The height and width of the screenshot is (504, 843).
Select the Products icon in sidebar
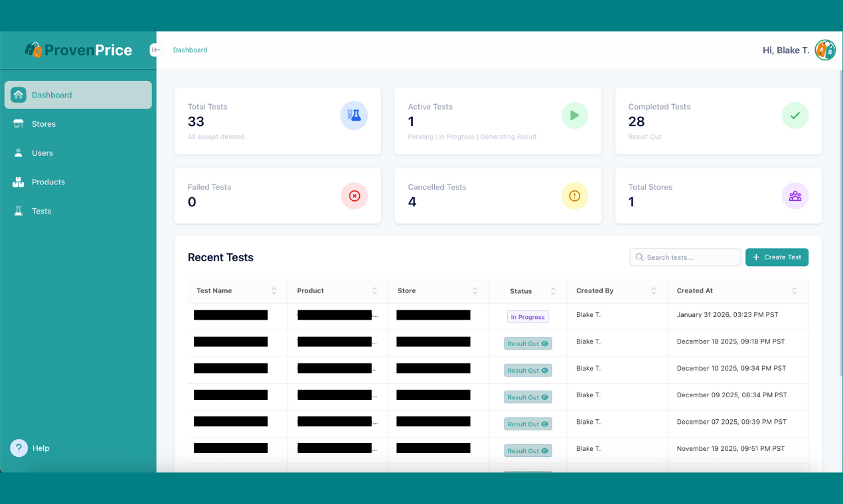18,182
